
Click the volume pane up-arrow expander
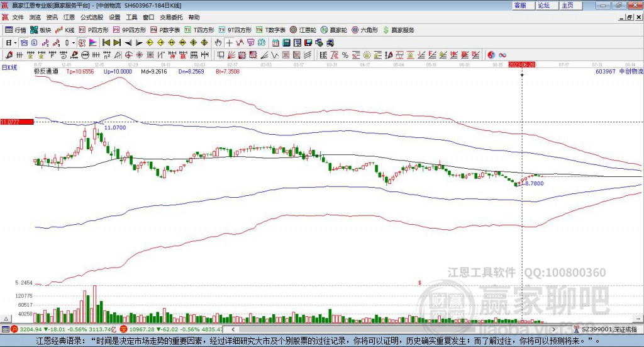6,319
